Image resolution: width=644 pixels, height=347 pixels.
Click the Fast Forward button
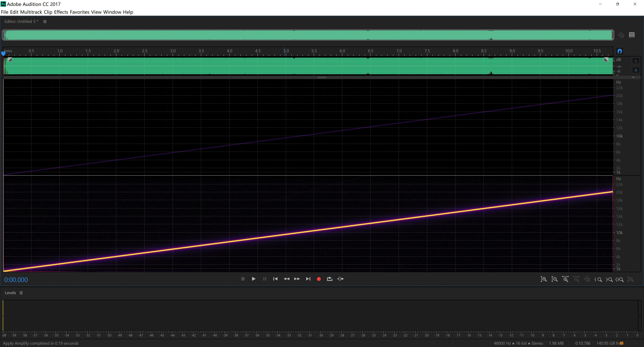coord(297,279)
